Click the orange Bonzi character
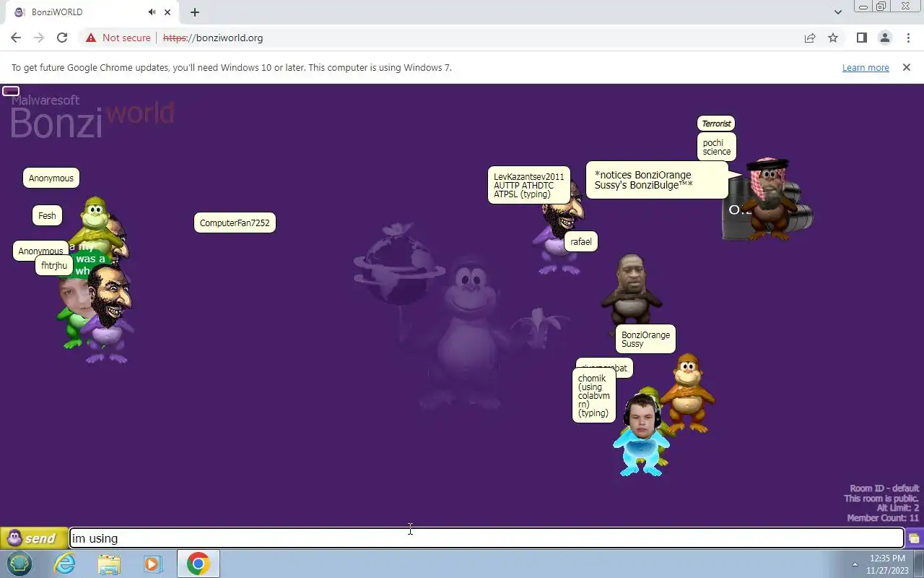This screenshot has width=924, height=578. pos(688,392)
